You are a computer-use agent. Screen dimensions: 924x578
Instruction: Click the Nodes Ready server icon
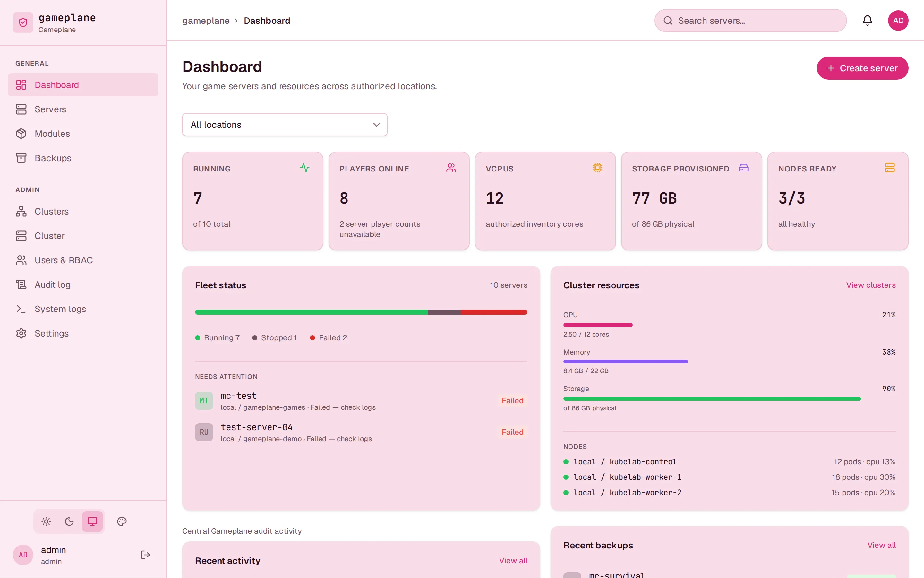point(890,168)
